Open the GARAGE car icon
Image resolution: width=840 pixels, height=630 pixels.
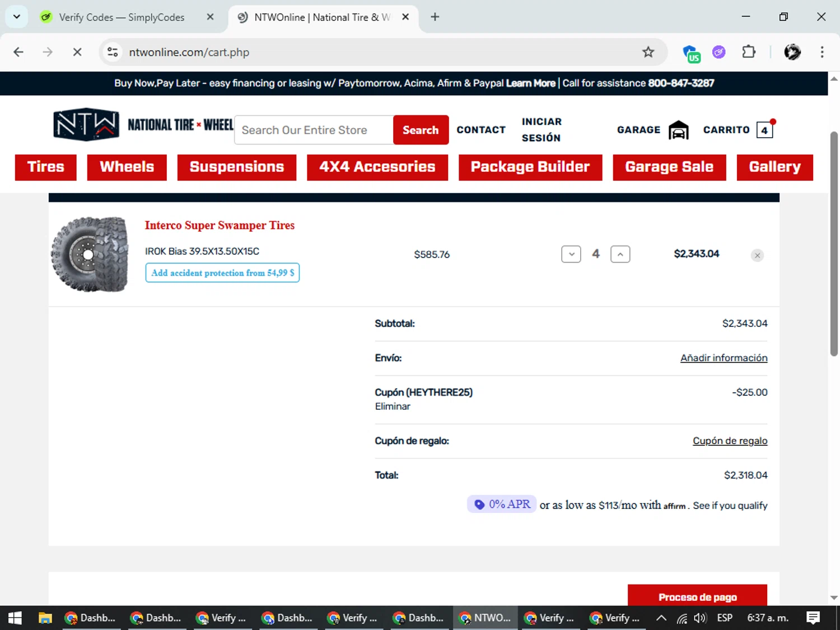(x=678, y=130)
